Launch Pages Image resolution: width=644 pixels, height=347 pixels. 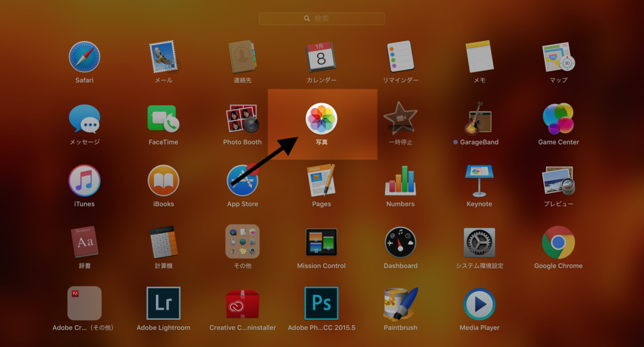point(321,180)
